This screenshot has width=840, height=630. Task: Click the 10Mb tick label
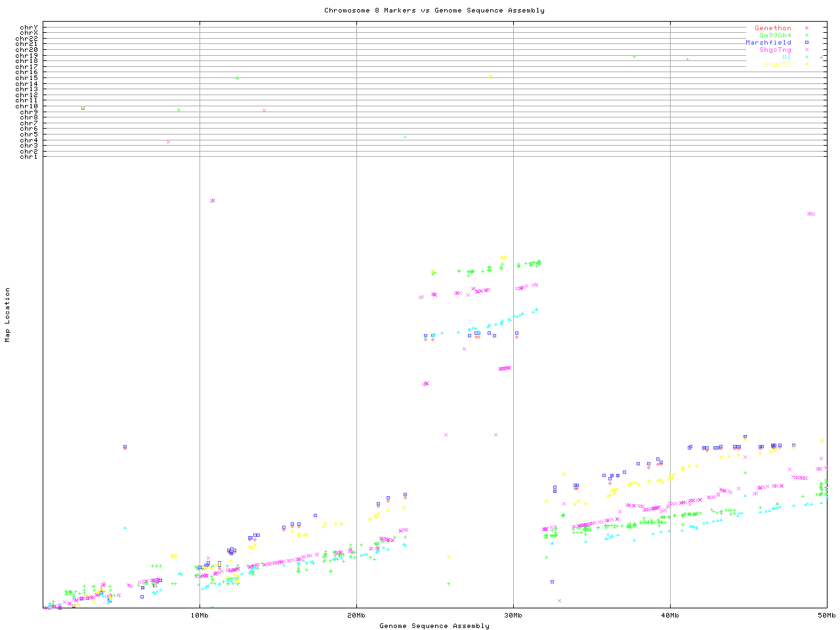(x=199, y=616)
